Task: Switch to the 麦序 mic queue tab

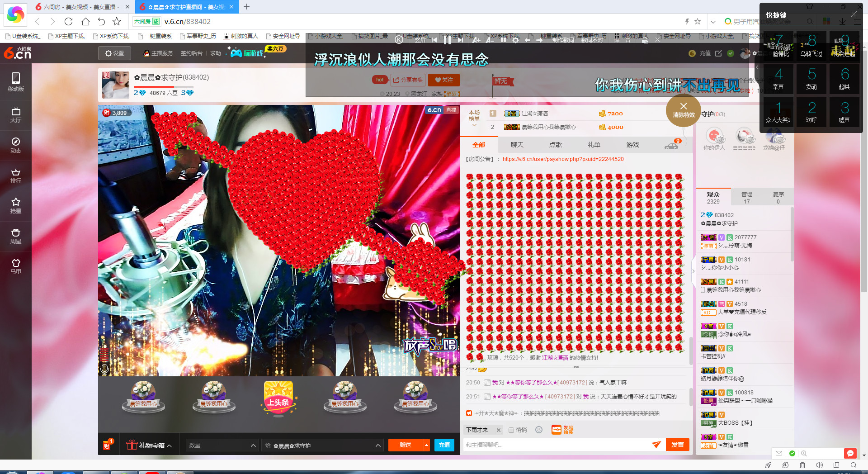Action: tap(778, 198)
